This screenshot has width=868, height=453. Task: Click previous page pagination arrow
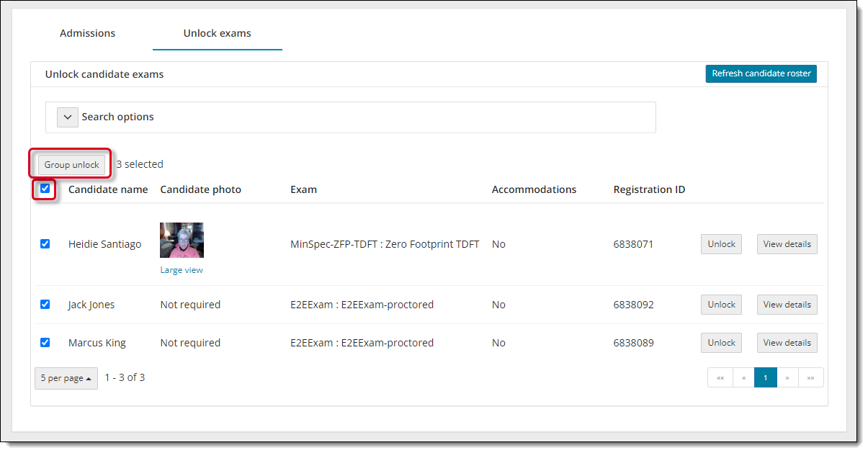(x=743, y=377)
